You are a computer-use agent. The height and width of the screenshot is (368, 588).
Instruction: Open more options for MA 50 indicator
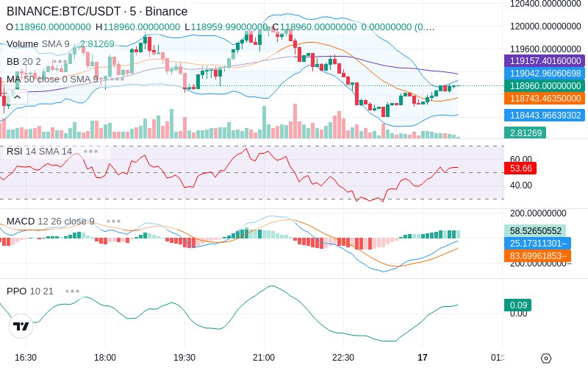tap(117, 79)
